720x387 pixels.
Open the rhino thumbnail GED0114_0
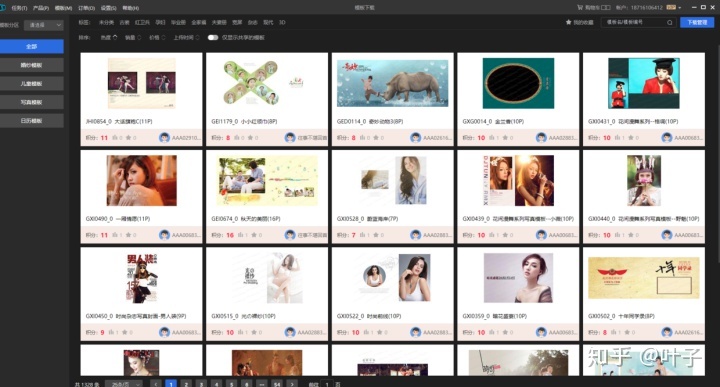tap(393, 83)
